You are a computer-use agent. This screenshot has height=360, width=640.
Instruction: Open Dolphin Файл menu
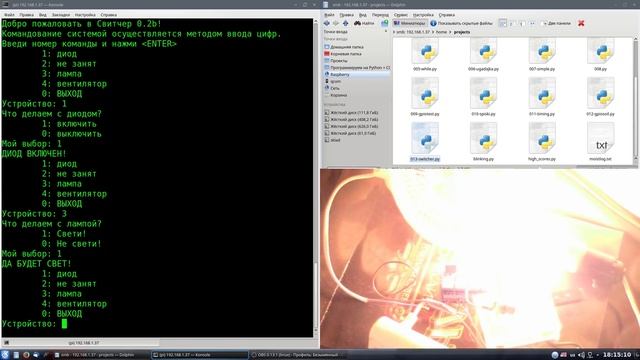[x=329, y=15]
